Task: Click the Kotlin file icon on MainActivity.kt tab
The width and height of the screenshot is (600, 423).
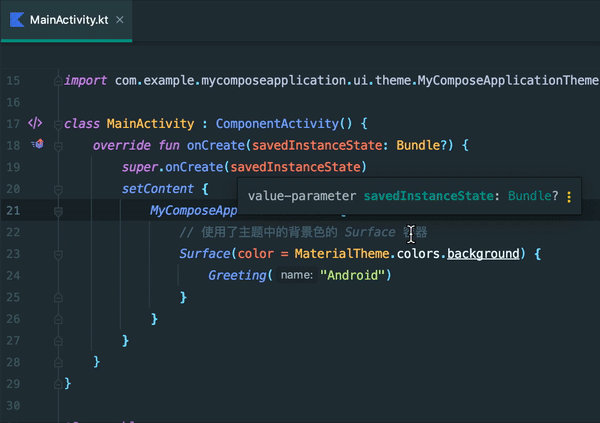Action: coord(17,20)
